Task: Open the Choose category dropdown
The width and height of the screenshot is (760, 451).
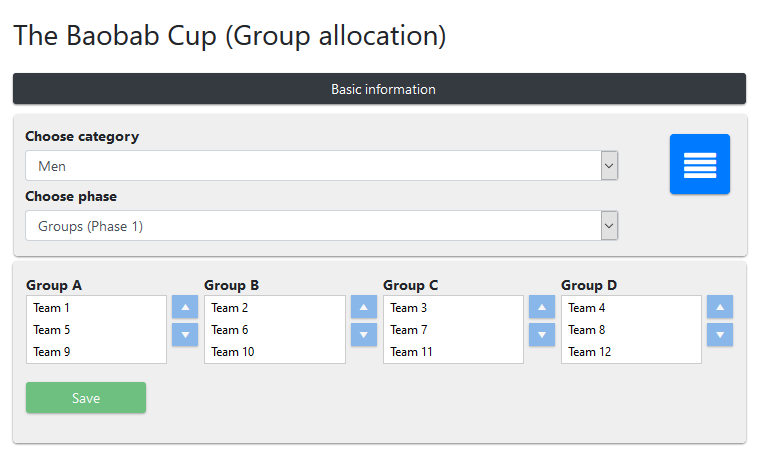Action: point(321,166)
